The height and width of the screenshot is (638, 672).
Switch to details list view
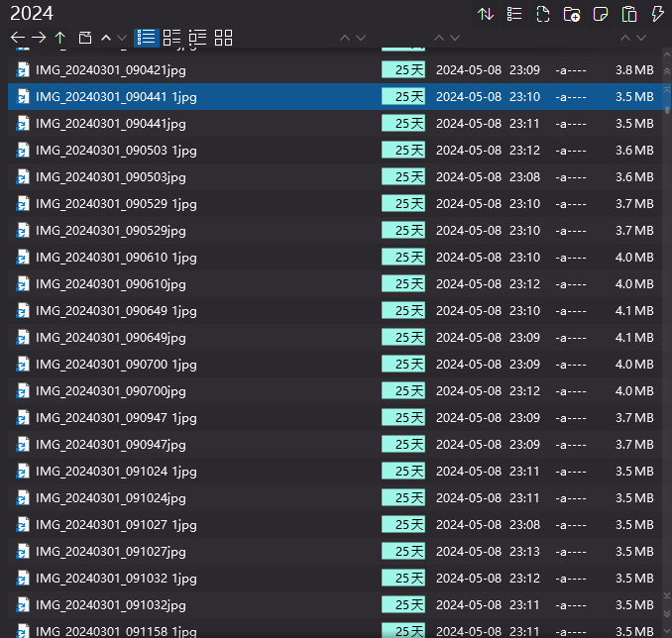click(x=146, y=38)
